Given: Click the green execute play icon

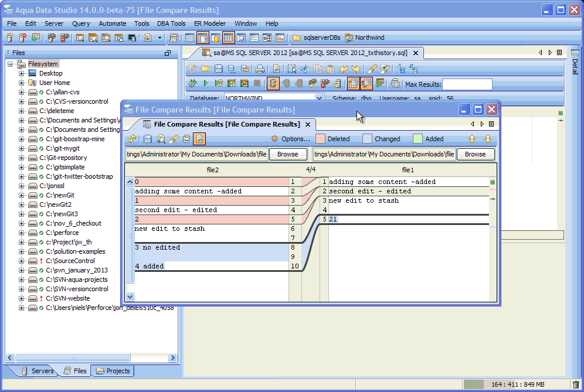Looking at the screenshot, I should point(205,83).
